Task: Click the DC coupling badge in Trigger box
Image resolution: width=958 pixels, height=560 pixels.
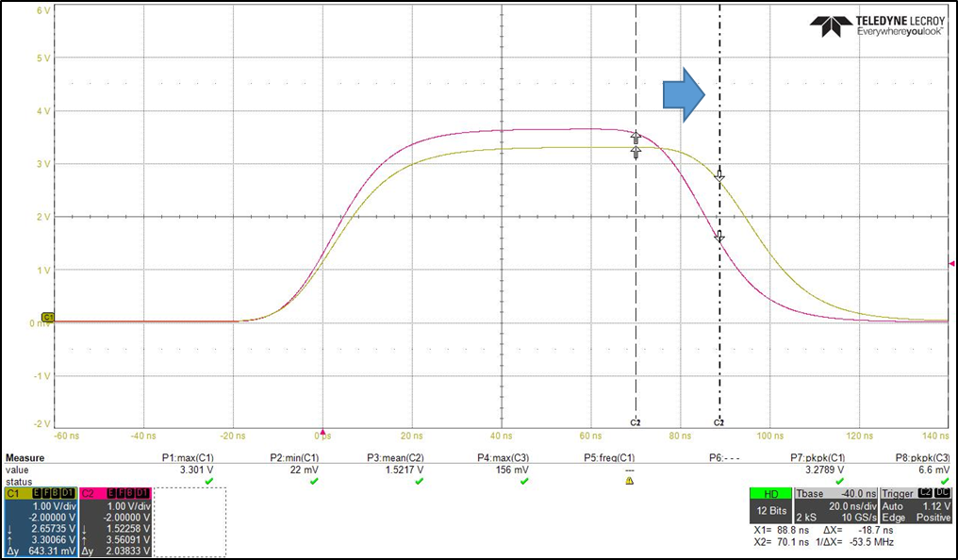Action: click(942, 493)
